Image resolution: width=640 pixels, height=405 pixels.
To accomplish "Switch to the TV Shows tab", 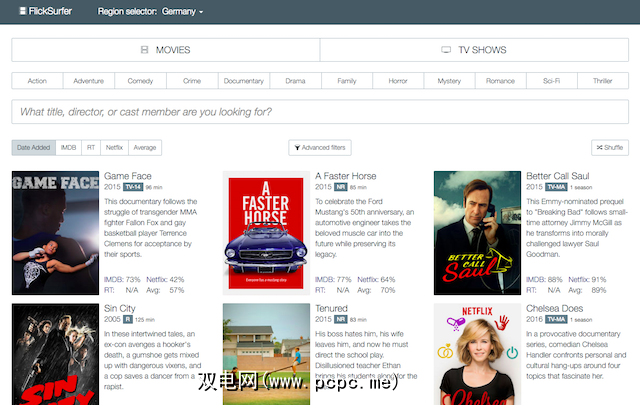I will (x=474, y=50).
